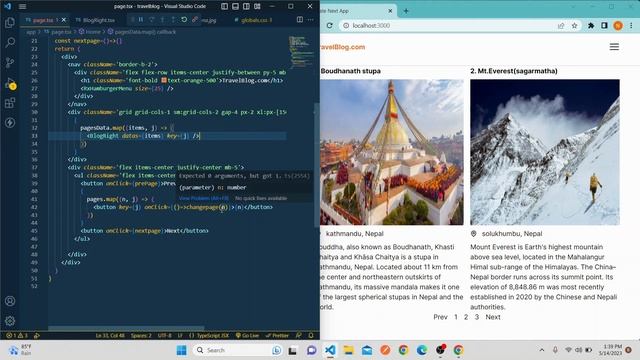This screenshot has height=360, width=640.
Task: Close the Next App browser tab
Action: click(390, 11)
